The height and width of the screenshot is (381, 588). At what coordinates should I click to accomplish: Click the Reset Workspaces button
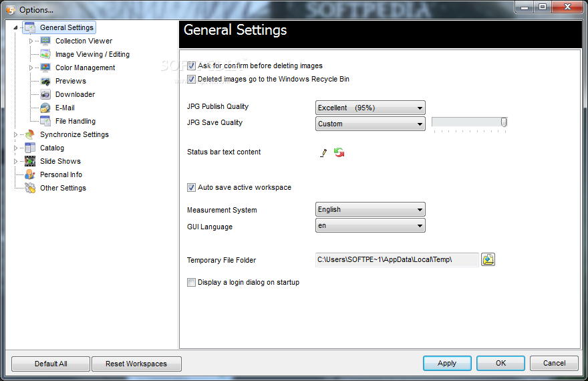pos(136,364)
